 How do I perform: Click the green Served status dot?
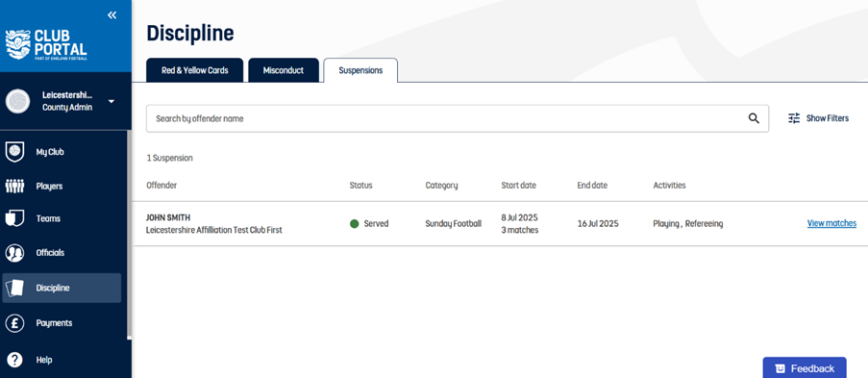click(x=355, y=224)
